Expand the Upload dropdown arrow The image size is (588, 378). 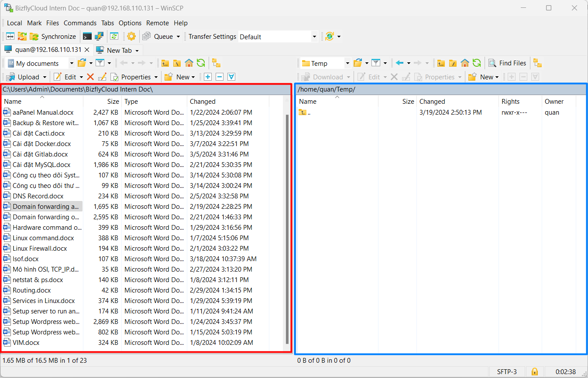tap(45, 77)
